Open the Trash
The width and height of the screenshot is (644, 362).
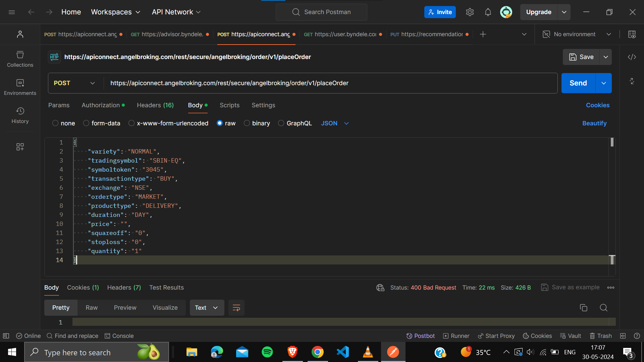[x=601, y=336]
